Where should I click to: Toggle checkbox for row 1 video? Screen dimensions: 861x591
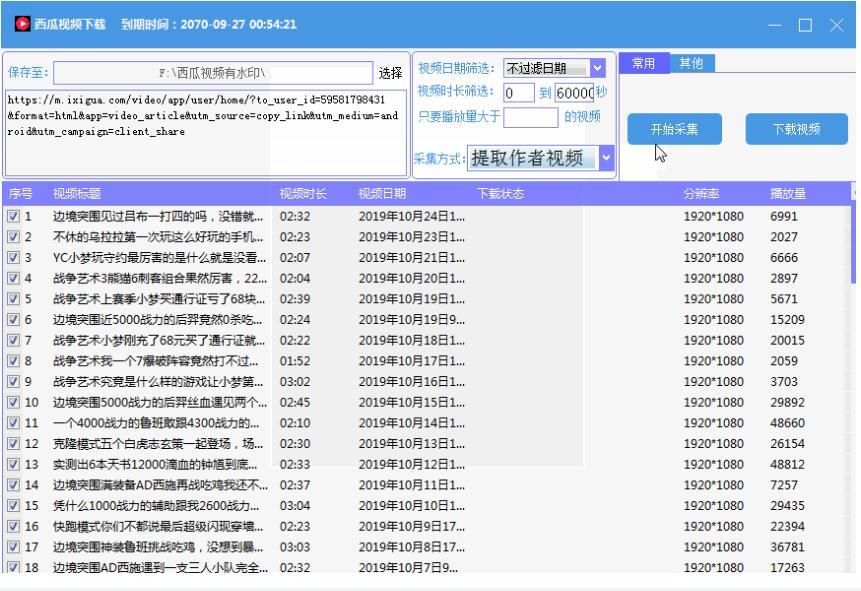(13, 216)
